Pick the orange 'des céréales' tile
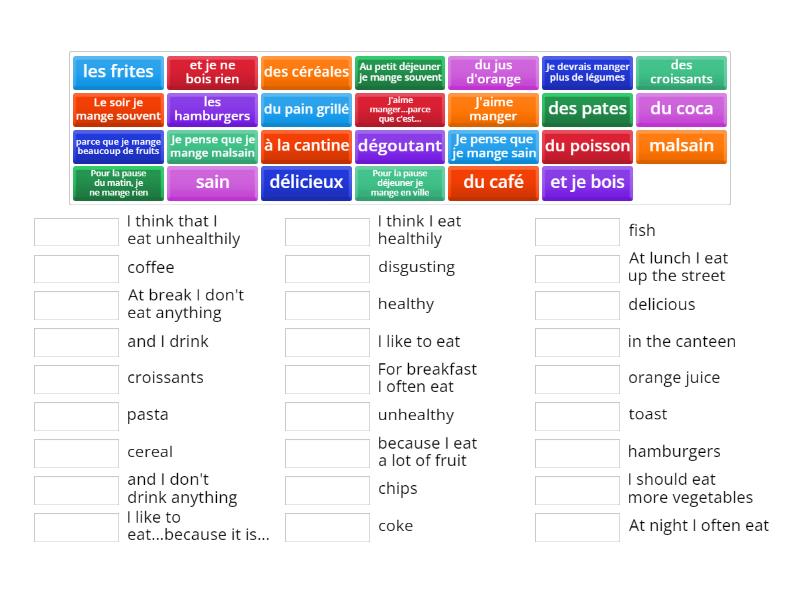The width and height of the screenshot is (800, 600). pyautogui.click(x=306, y=72)
